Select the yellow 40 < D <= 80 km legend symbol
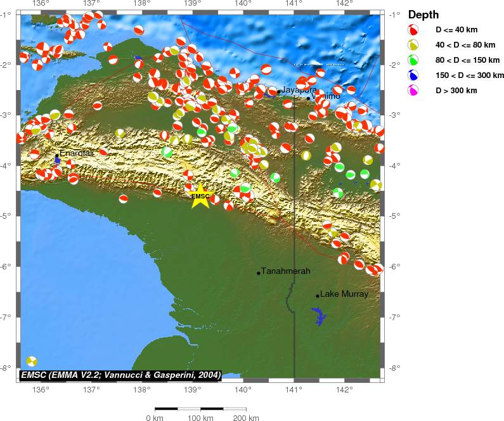The height and width of the screenshot is (421, 504). [413, 45]
